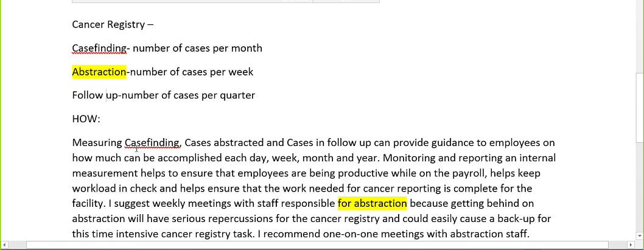Click the "HOW:" heading line
This screenshot has height=250, width=644.
click(x=86, y=119)
